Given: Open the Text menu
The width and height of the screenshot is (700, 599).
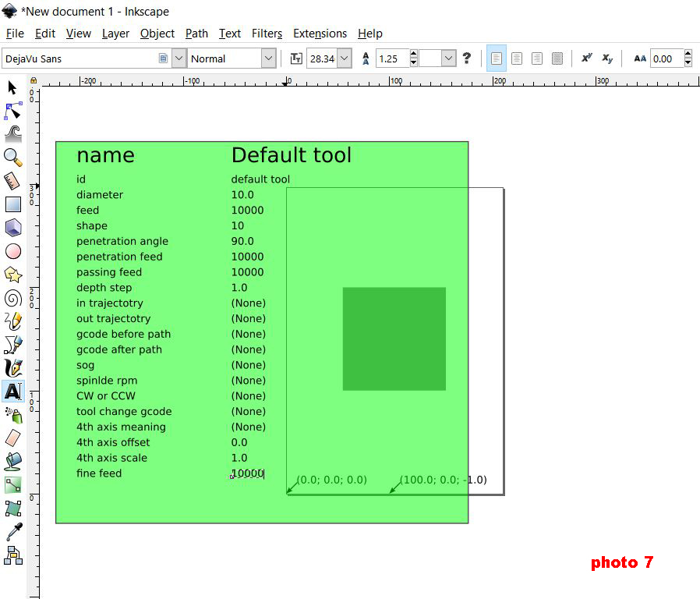Looking at the screenshot, I should point(230,34).
